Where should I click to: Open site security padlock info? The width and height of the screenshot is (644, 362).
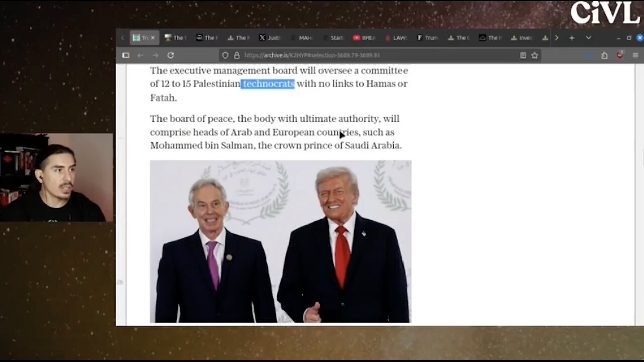(236, 55)
